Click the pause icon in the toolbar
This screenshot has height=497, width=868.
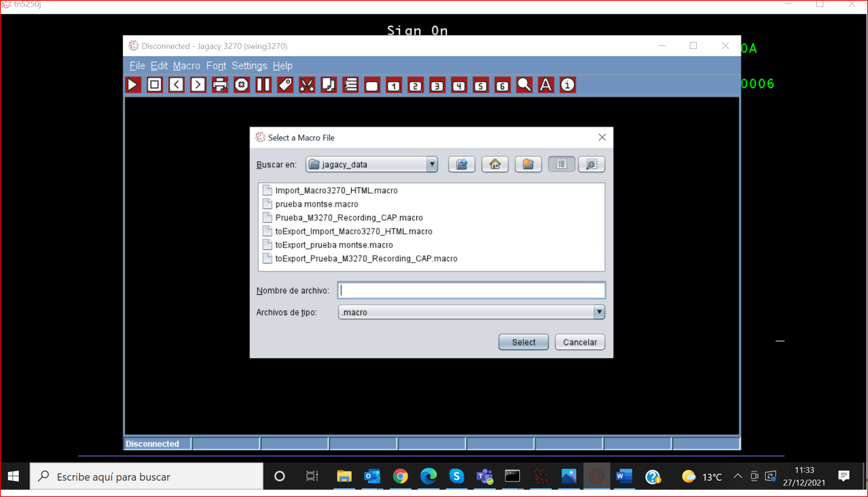click(263, 86)
